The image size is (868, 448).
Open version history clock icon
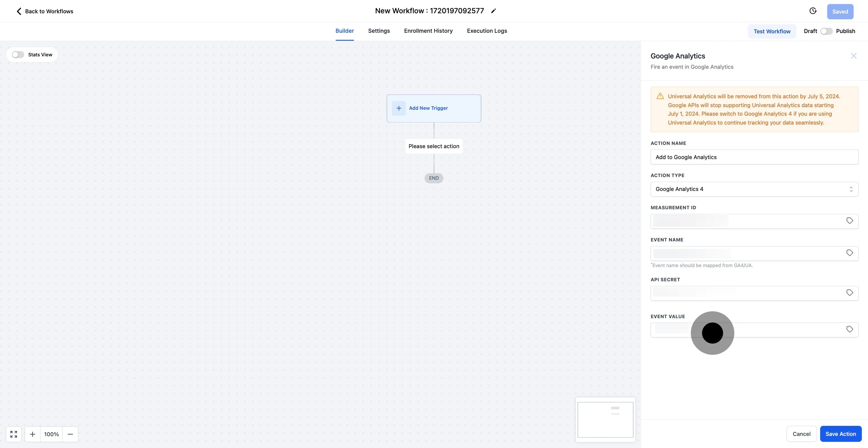click(813, 11)
